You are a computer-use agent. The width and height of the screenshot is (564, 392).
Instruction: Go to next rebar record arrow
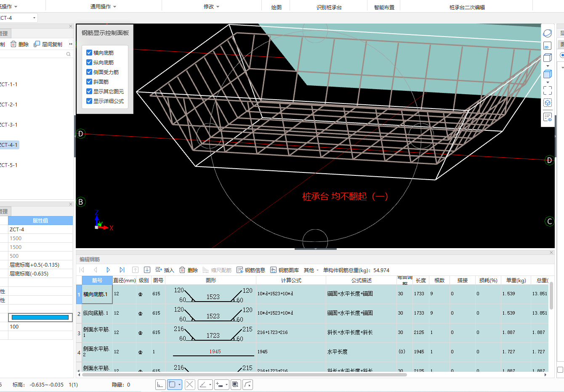tap(108, 270)
